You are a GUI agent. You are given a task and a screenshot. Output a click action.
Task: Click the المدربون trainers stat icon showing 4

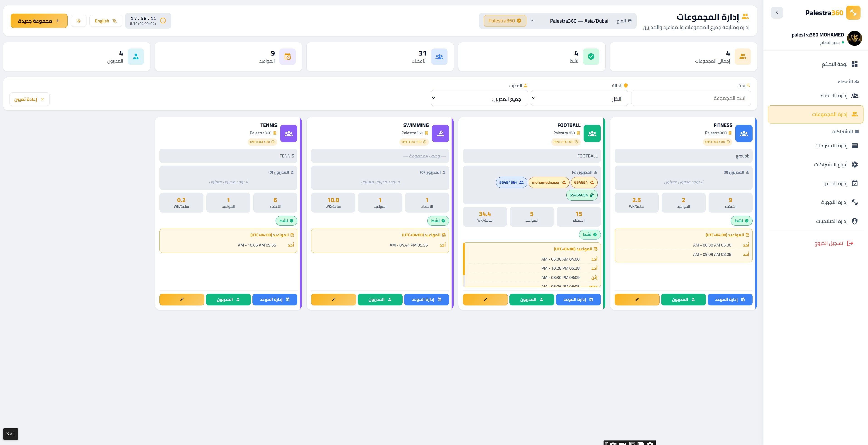136,57
